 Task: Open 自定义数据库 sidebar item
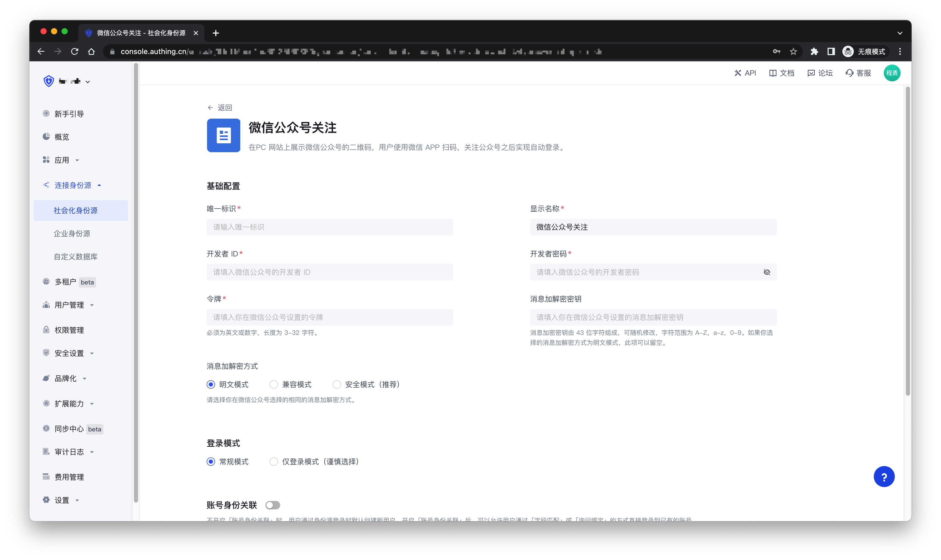tap(76, 257)
